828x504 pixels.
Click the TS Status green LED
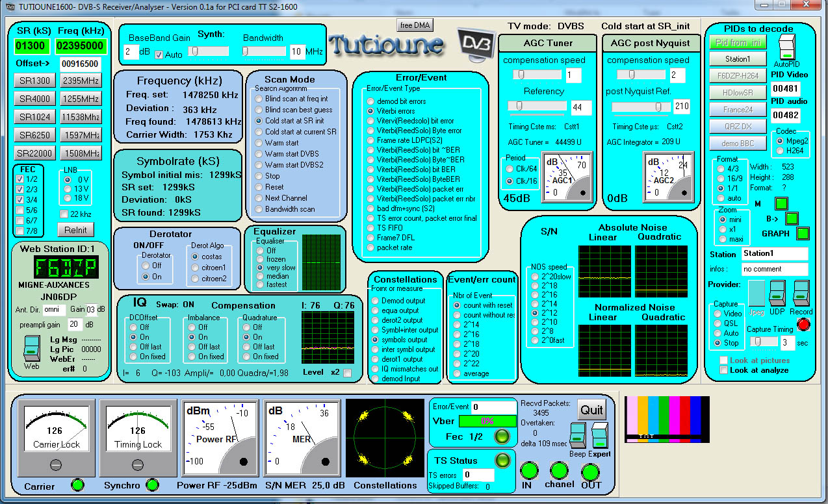tap(502, 460)
